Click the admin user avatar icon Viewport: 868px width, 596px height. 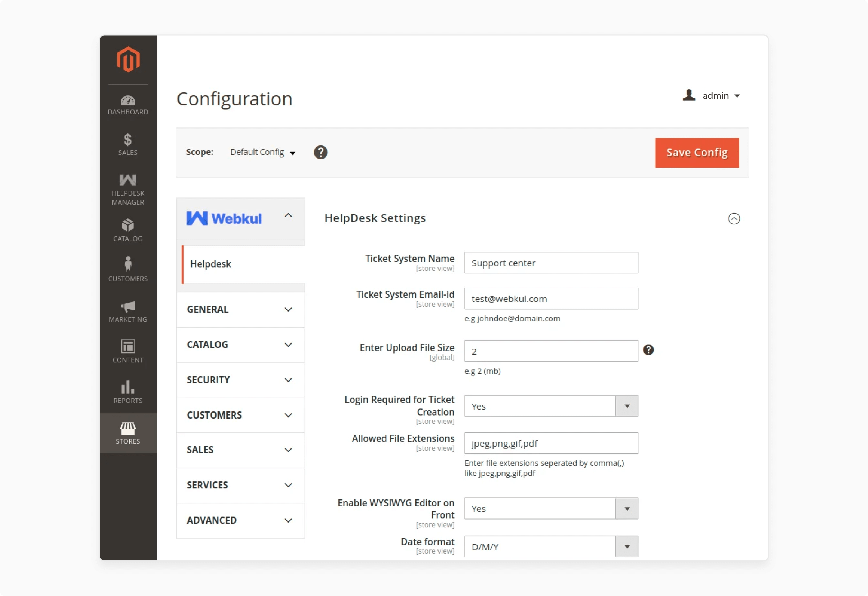coord(689,95)
